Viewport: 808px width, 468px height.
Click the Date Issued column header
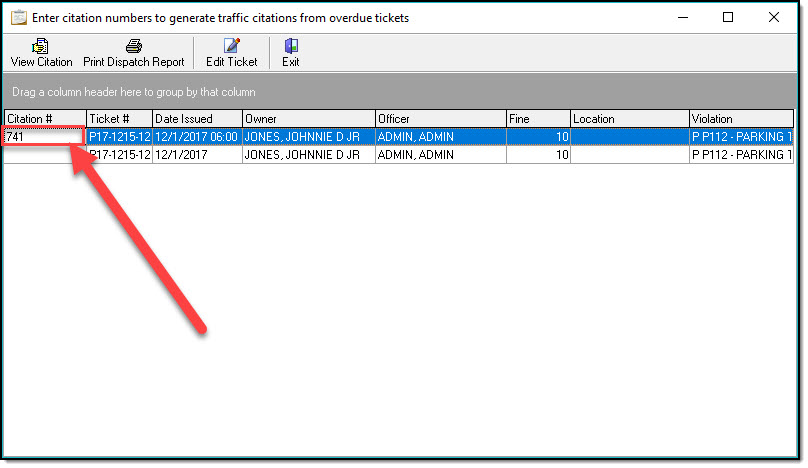point(196,119)
